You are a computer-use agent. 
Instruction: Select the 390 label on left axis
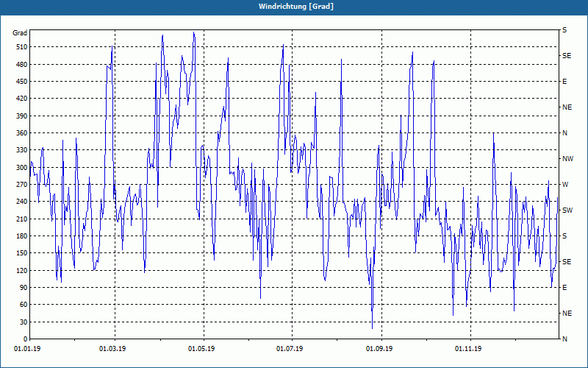(21, 116)
